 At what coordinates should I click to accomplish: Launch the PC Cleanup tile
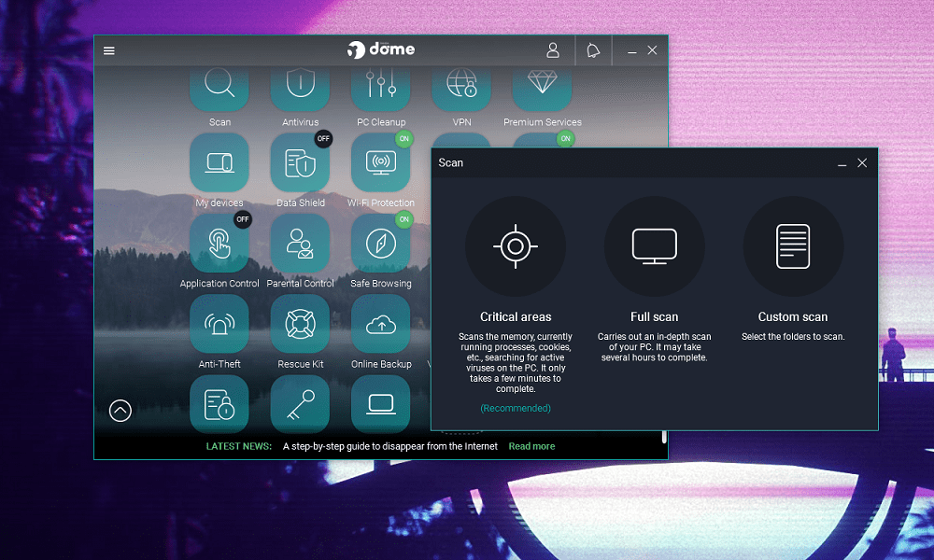coord(381,90)
